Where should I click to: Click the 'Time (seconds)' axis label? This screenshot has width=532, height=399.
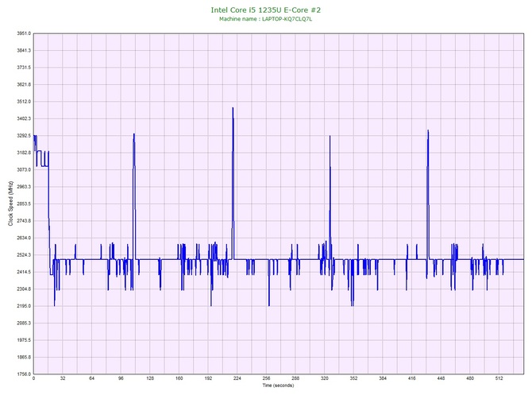click(278, 385)
